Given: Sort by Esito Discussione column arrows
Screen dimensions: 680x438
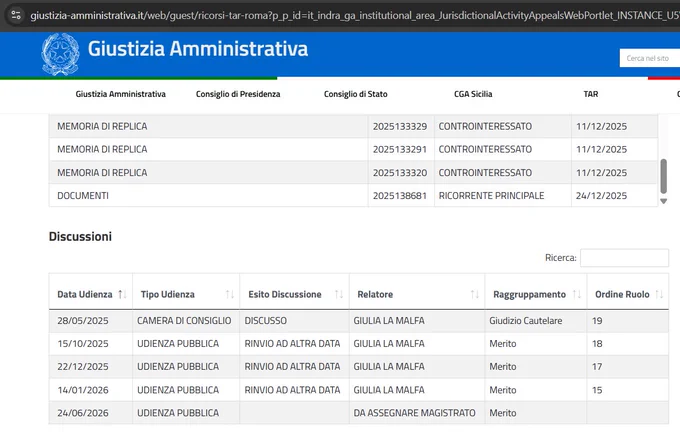Looking at the screenshot, I should pyautogui.click(x=339, y=294).
